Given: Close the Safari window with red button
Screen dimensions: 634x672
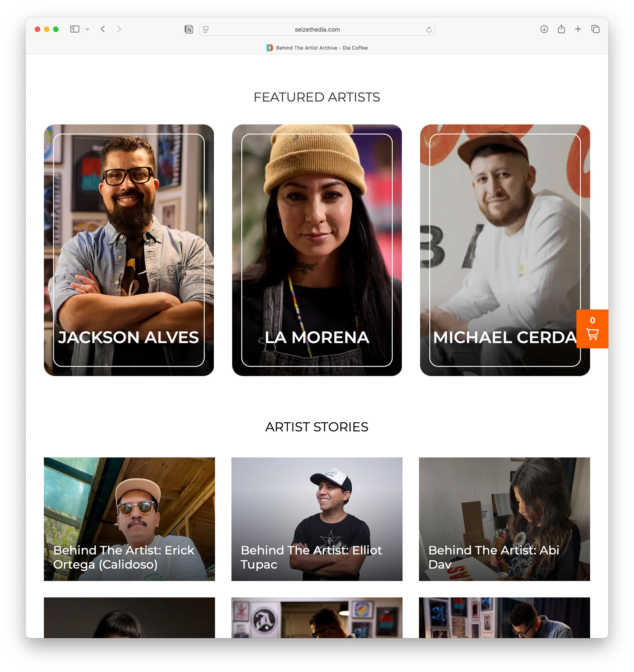Looking at the screenshot, I should pos(38,29).
